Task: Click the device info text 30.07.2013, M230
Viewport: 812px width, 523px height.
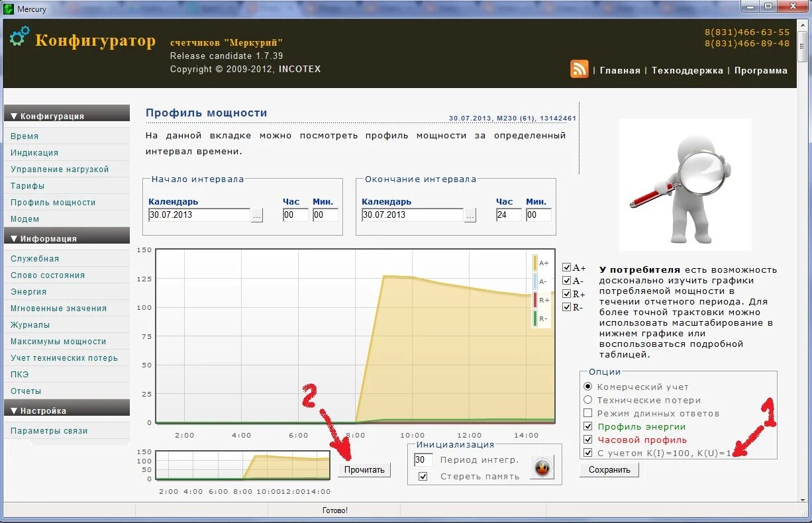Action: (x=513, y=118)
